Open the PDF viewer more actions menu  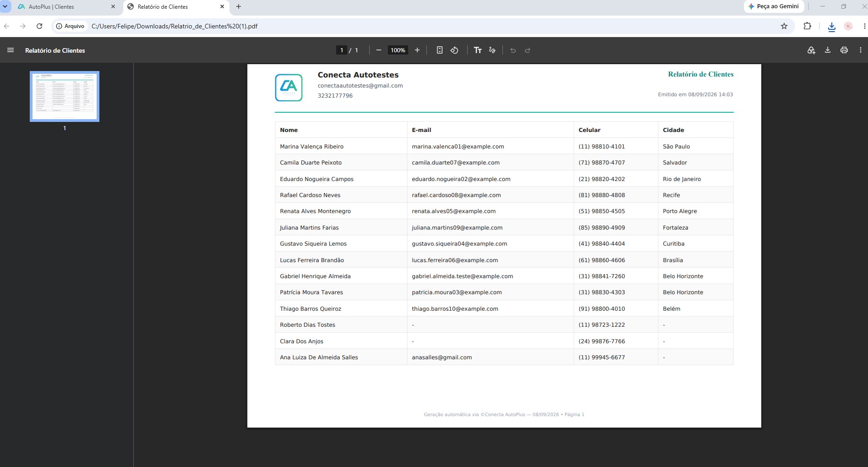pyautogui.click(x=861, y=50)
